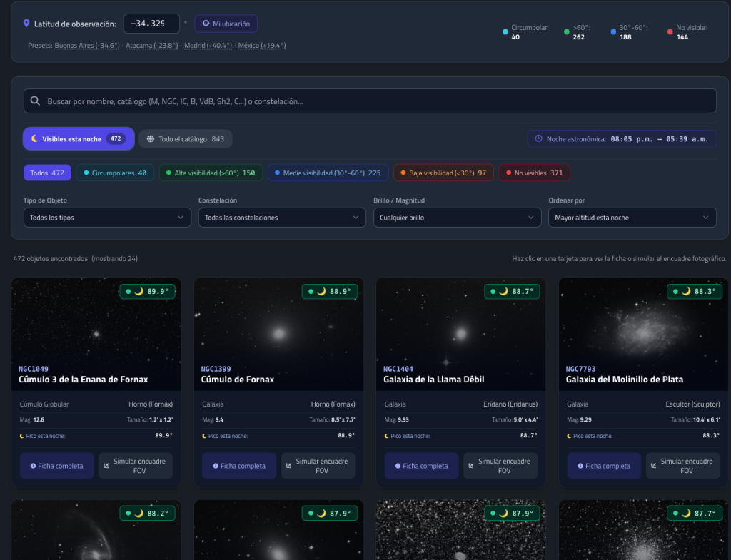Click the latitude value input field

click(x=151, y=24)
